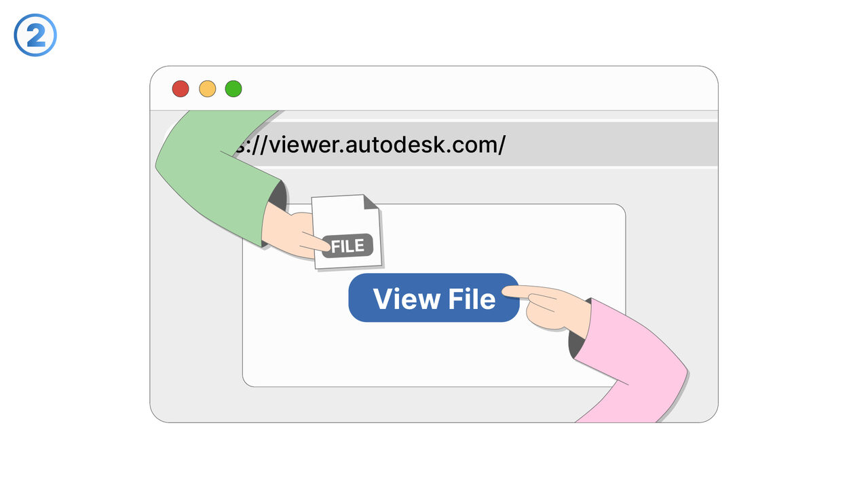
Task: Click the dark cuff inside the green sleeve
Action: click(277, 197)
